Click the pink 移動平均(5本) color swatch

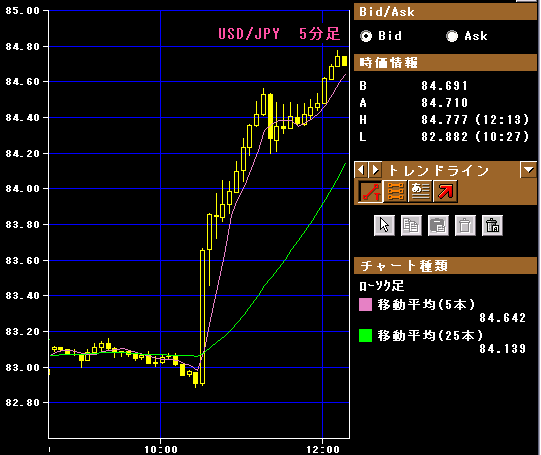click(365, 305)
